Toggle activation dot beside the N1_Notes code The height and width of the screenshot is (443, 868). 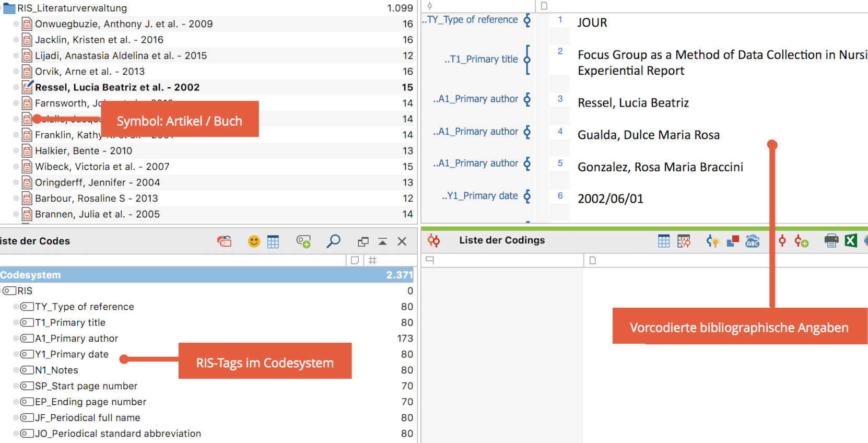(x=16, y=370)
